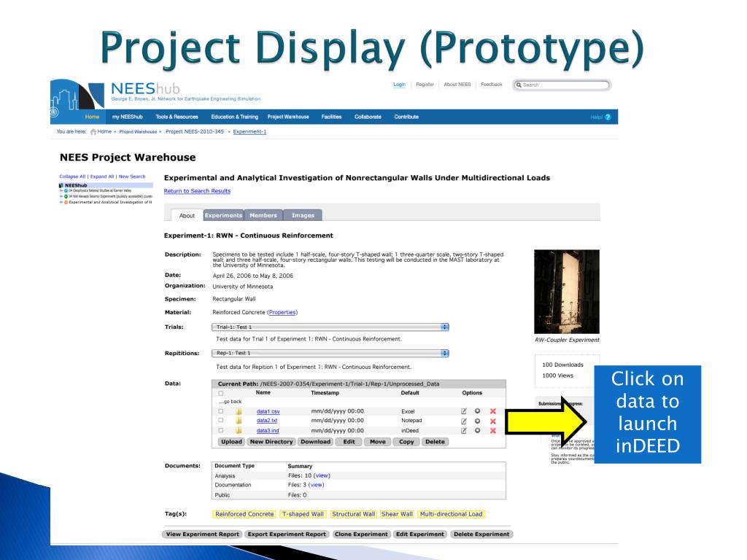Click the folder icon beside data3.ind
This screenshot has width=747, height=560.
click(x=239, y=430)
